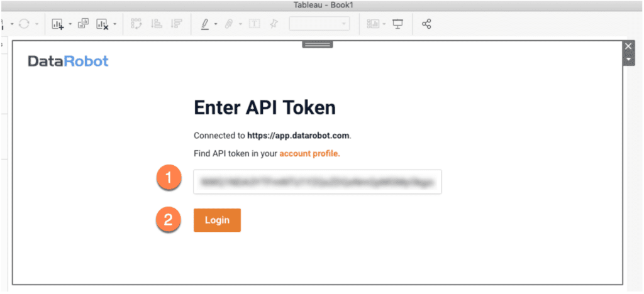Close the DataRobot extension panel
Image resolution: width=644 pixels, height=294 pixels.
(628, 46)
